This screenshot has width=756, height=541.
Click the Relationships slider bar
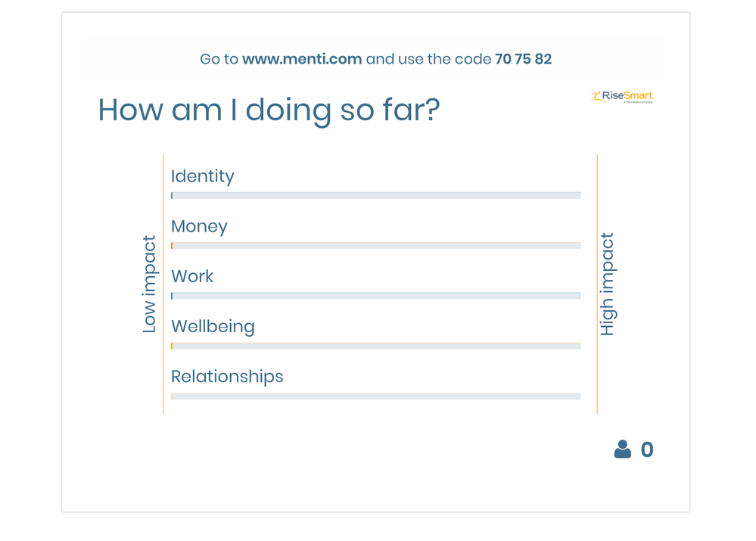376,396
